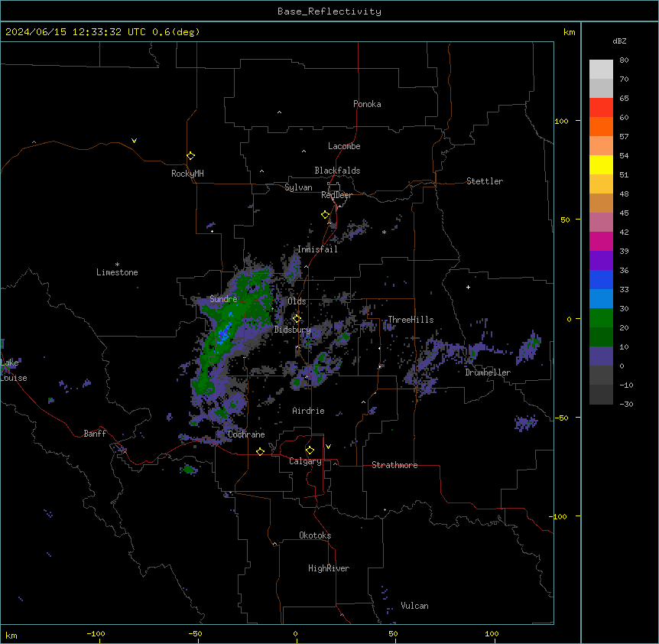Click the Olds city label
This screenshot has width=659, height=644.
(x=297, y=301)
